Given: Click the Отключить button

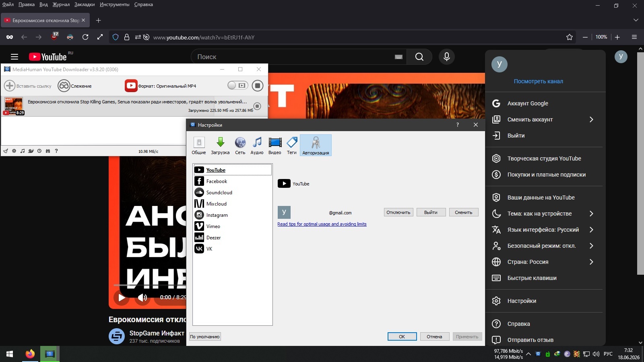Looking at the screenshot, I should [x=398, y=212].
